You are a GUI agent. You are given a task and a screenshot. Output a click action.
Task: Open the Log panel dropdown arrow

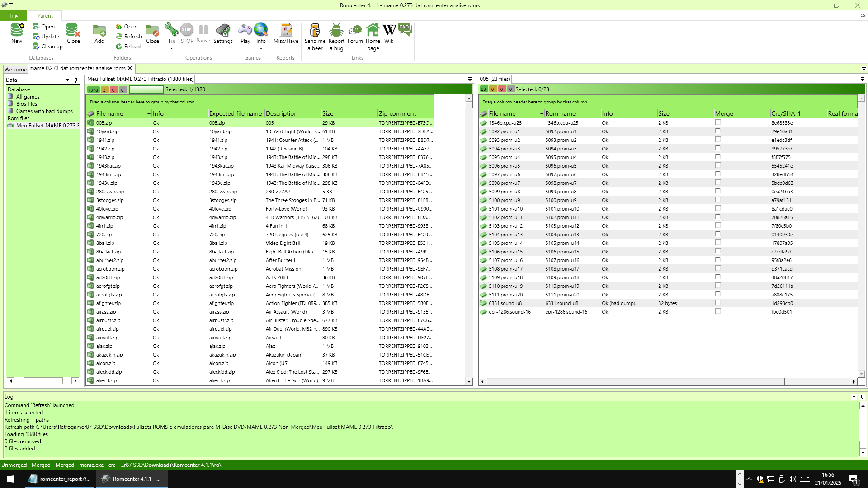pyautogui.click(x=854, y=397)
